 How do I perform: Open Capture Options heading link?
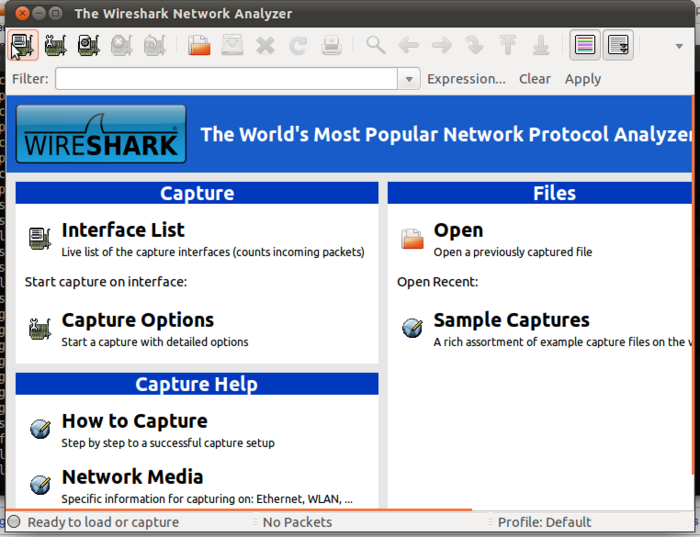(x=138, y=320)
